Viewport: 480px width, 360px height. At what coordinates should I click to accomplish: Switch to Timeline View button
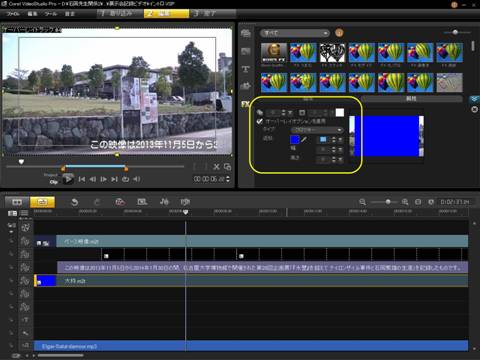tap(42, 202)
